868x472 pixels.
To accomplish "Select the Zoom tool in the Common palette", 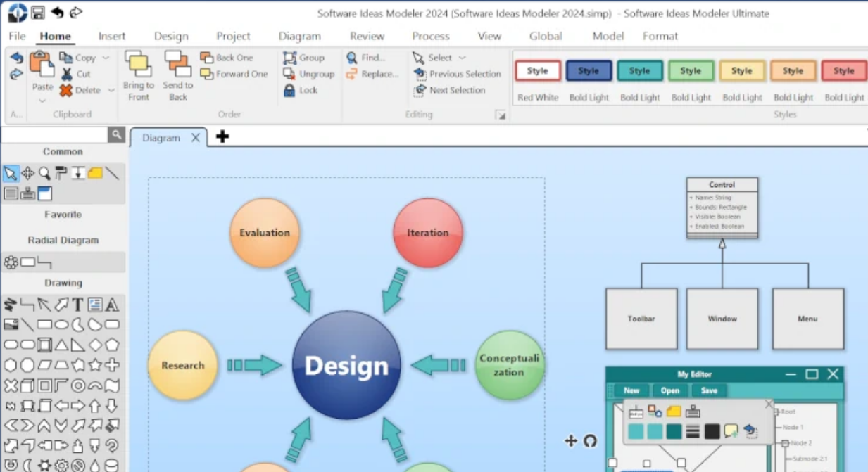I will (44, 173).
